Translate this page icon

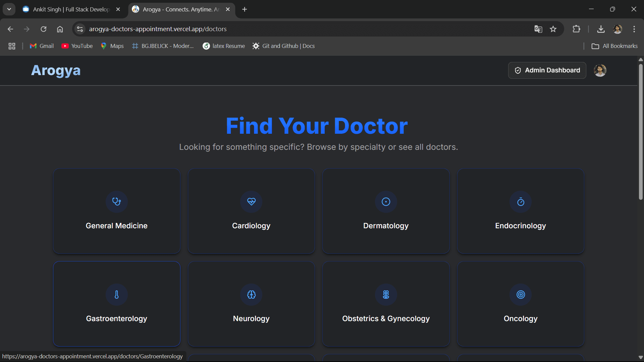(538, 29)
